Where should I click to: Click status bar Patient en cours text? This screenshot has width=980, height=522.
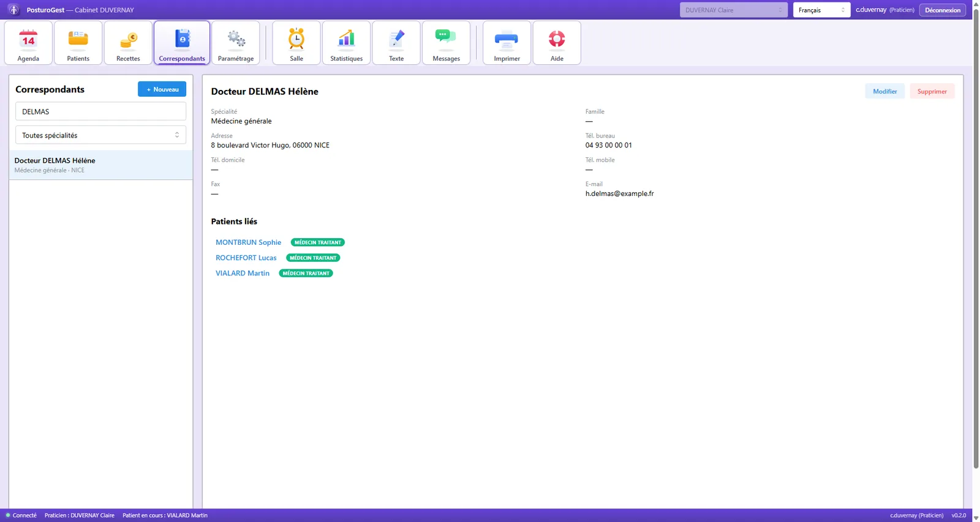pyautogui.click(x=165, y=515)
